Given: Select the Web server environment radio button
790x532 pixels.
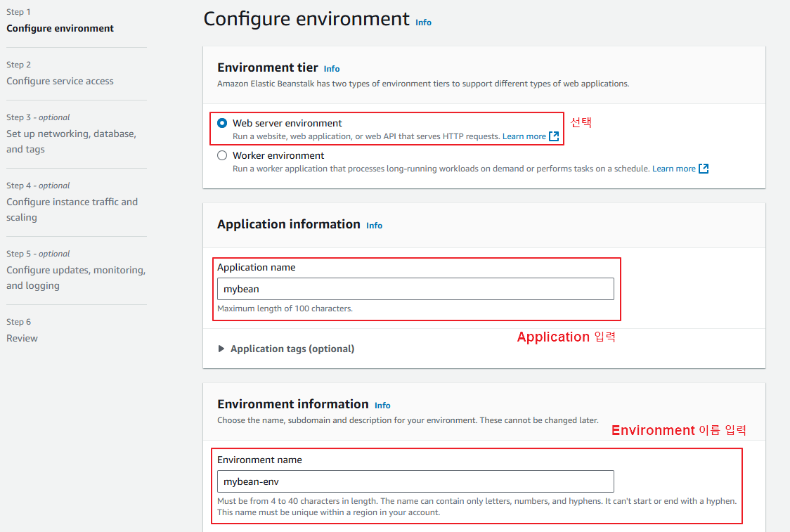Looking at the screenshot, I should [222, 123].
